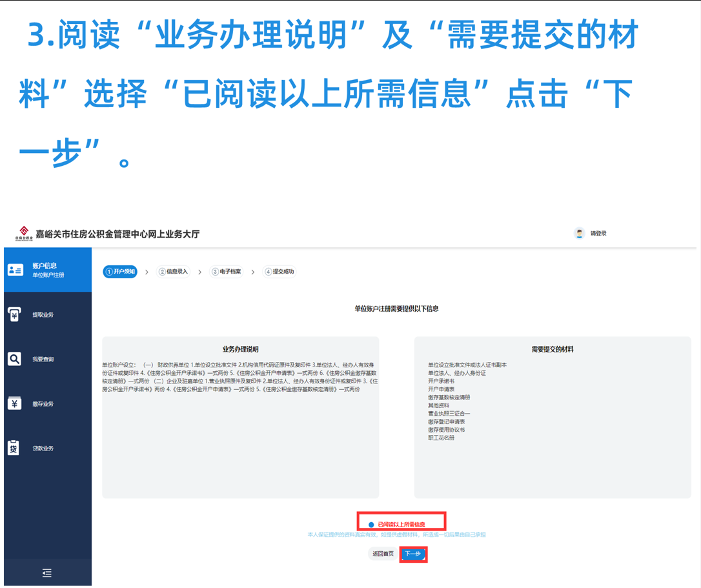This screenshot has width=701, height=588.
Task: Open 提取业务 in the sidebar menu
Action: pos(43,315)
